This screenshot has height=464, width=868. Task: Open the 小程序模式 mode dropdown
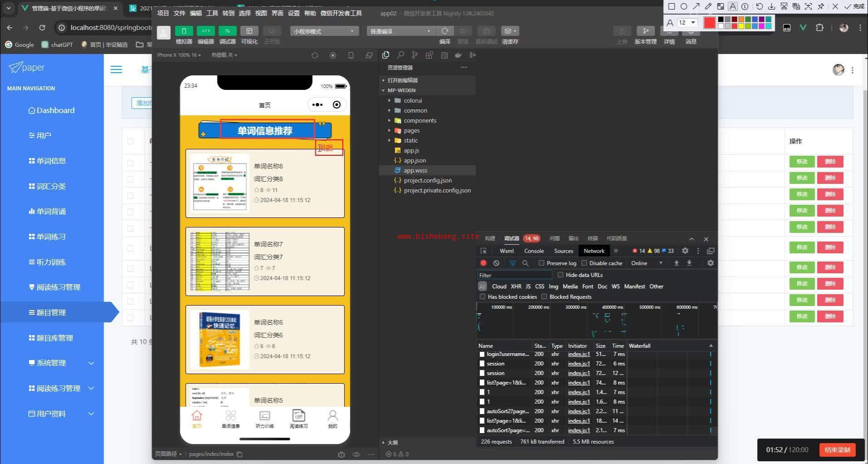pos(324,31)
